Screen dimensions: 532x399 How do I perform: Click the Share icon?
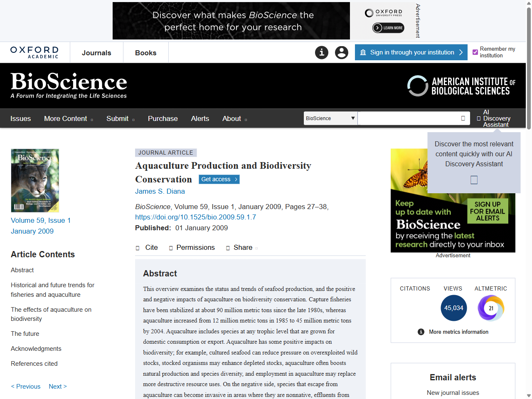pos(228,248)
